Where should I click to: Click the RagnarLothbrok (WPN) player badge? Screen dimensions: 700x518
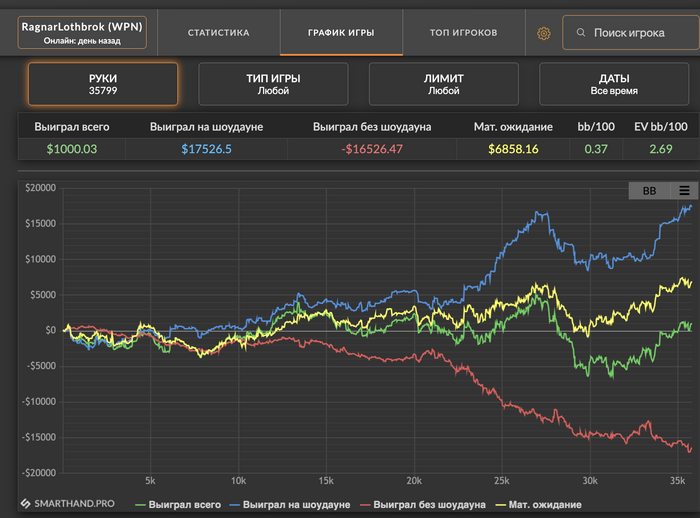point(83,33)
